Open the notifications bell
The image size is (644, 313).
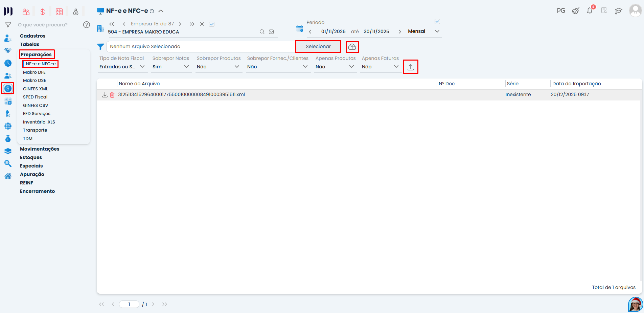[590, 11]
